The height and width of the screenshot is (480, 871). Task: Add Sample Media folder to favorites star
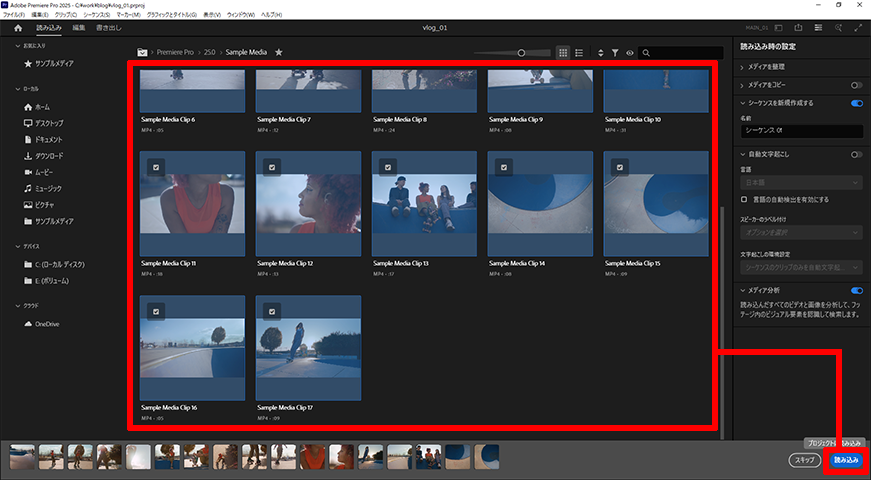[279, 52]
